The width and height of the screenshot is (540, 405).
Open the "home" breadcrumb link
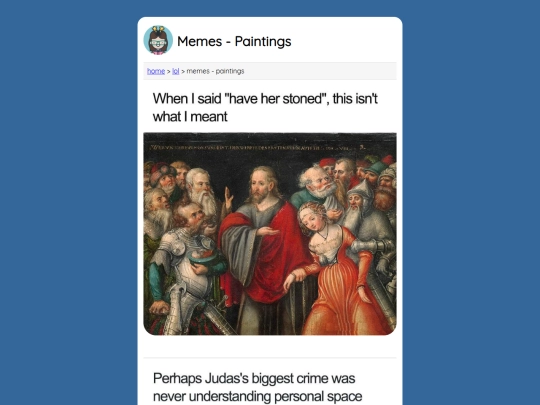click(x=156, y=71)
